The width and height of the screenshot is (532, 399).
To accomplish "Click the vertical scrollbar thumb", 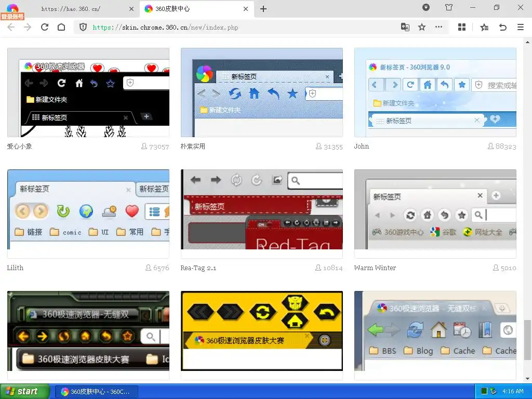I will (528, 340).
